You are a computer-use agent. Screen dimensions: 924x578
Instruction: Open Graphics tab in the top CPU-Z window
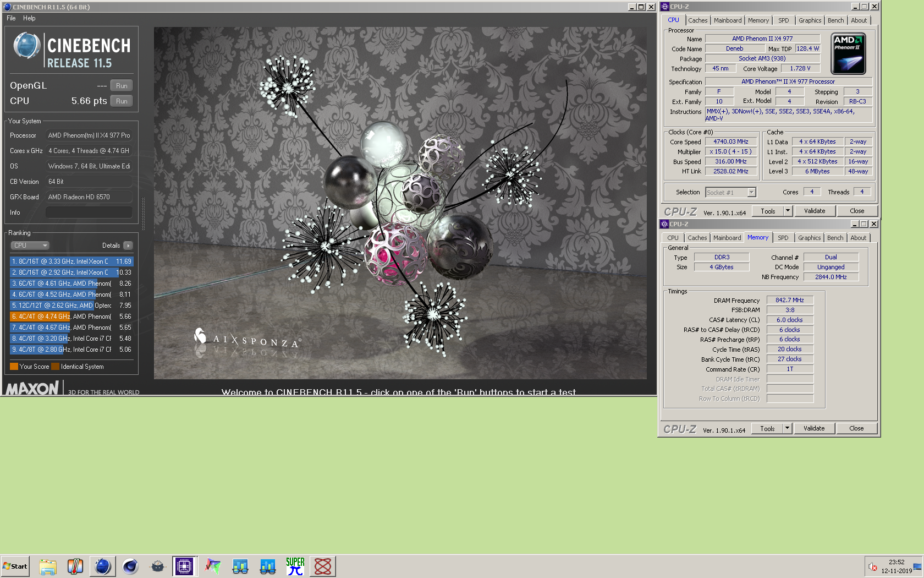tap(810, 20)
